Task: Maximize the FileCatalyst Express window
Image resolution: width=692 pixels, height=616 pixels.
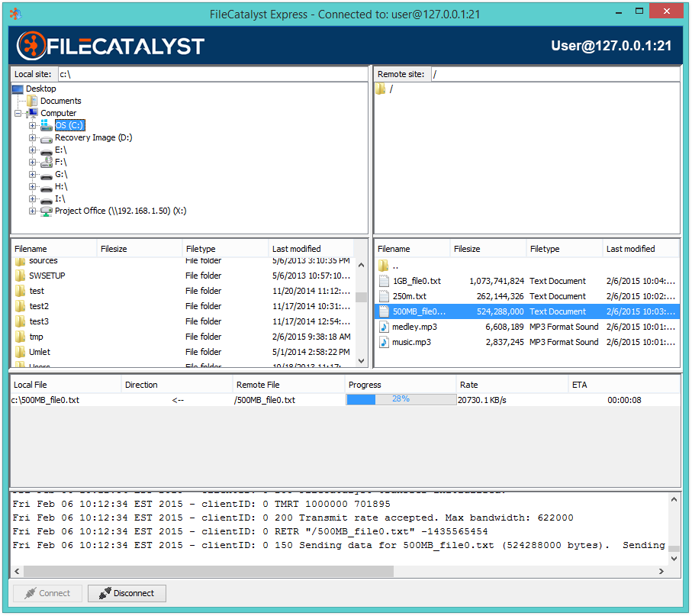Action: pos(639,11)
